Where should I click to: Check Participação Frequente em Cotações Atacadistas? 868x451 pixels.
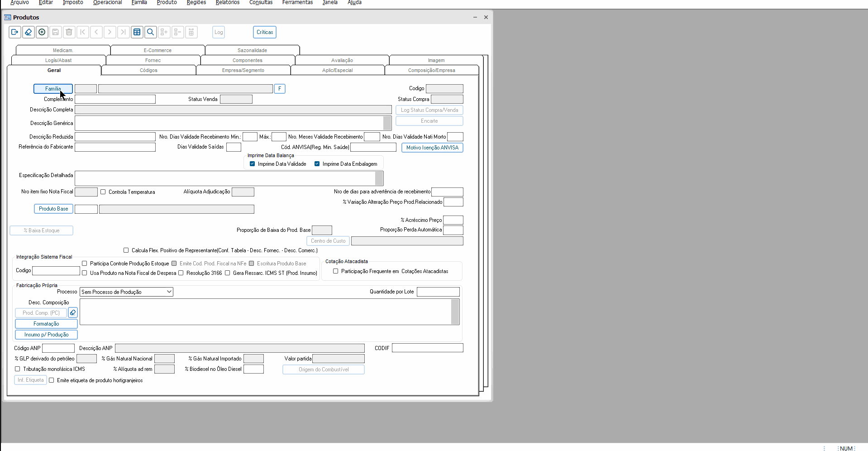click(336, 271)
